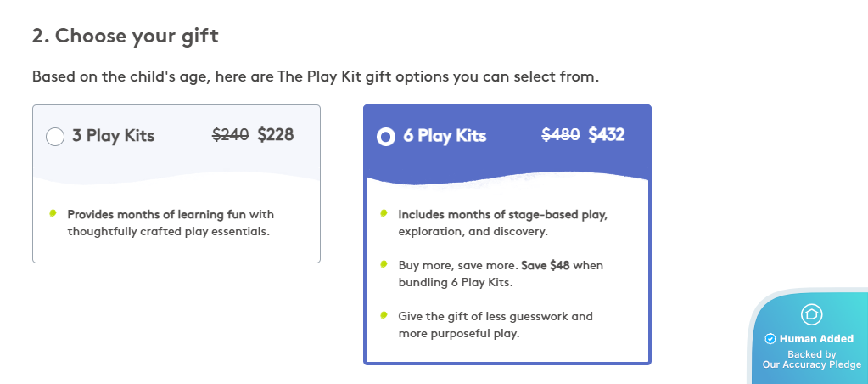This screenshot has height=384, width=868.
Task: Click the crossed-out $480 price
Action: (561, 134)
